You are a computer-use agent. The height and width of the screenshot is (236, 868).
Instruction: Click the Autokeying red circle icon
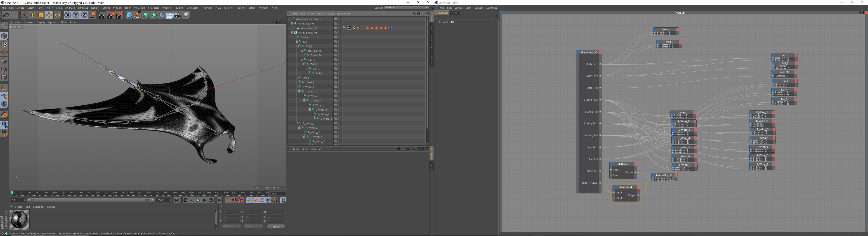pyautogui.click(x=235, y=200)
